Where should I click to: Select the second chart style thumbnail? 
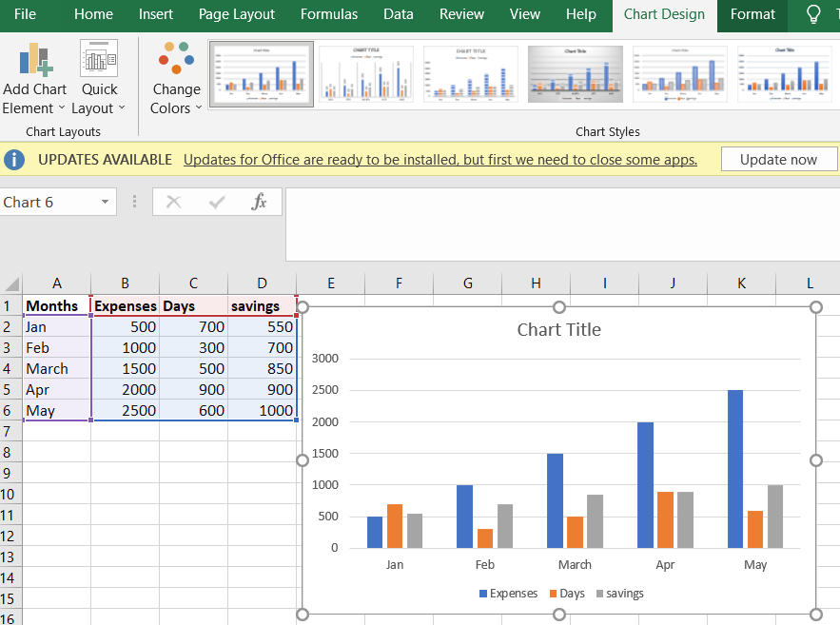(x=366, y=73)
